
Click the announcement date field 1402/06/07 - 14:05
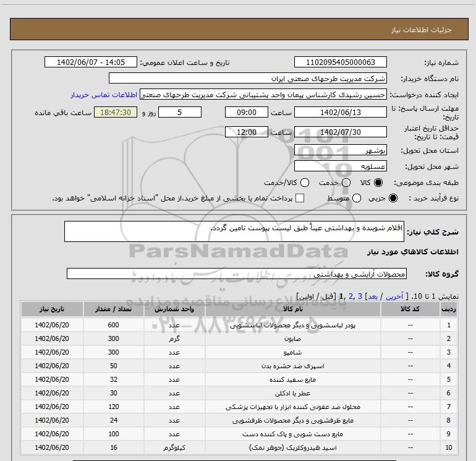[91, 62]
